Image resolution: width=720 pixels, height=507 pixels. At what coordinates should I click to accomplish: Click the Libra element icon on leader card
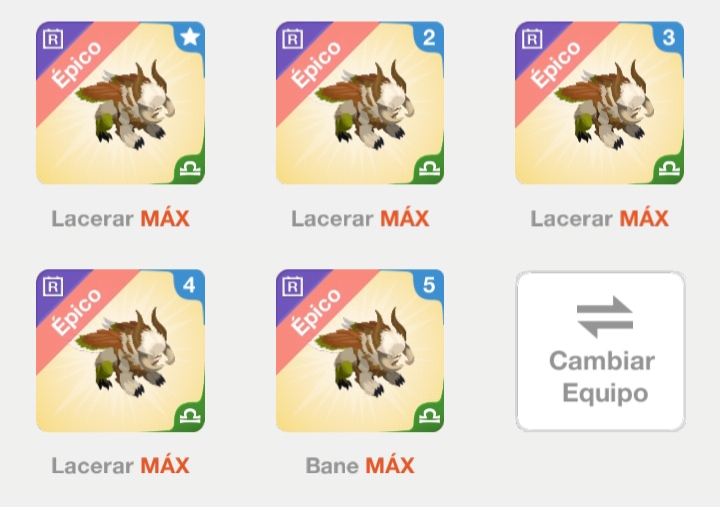[x=190, y=169]
